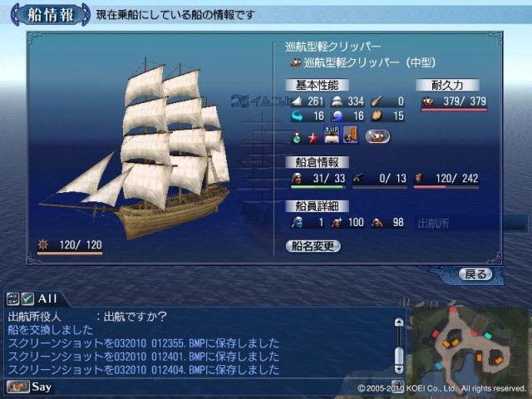
Task: Click the chat log scroll up arrow
Action: coord(399,322)
